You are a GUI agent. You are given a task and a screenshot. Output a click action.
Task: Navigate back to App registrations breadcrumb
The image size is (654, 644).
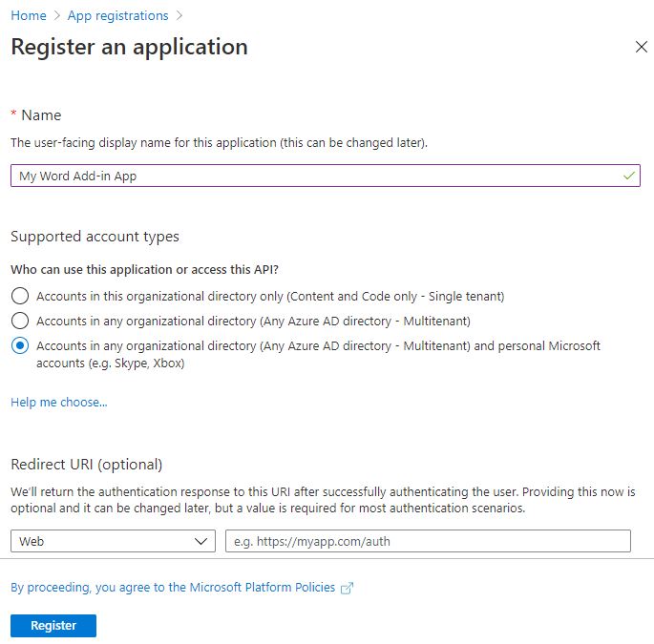click(117, 16)
